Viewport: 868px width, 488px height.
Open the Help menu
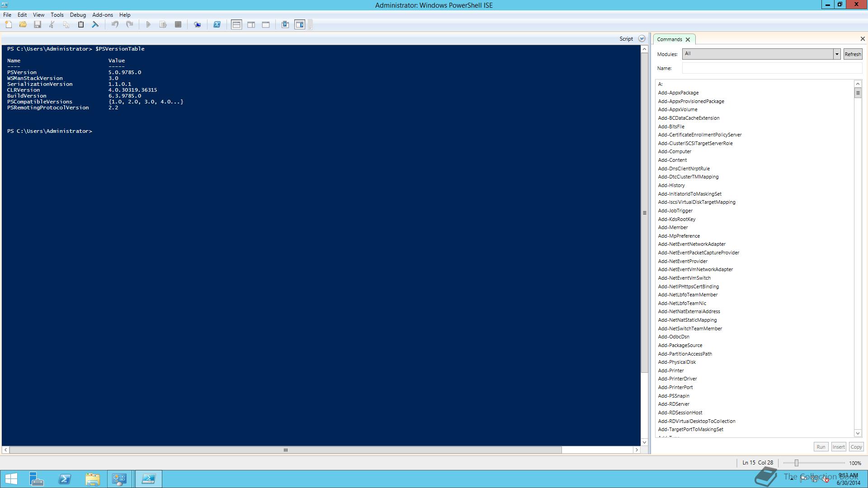[125, 15]
